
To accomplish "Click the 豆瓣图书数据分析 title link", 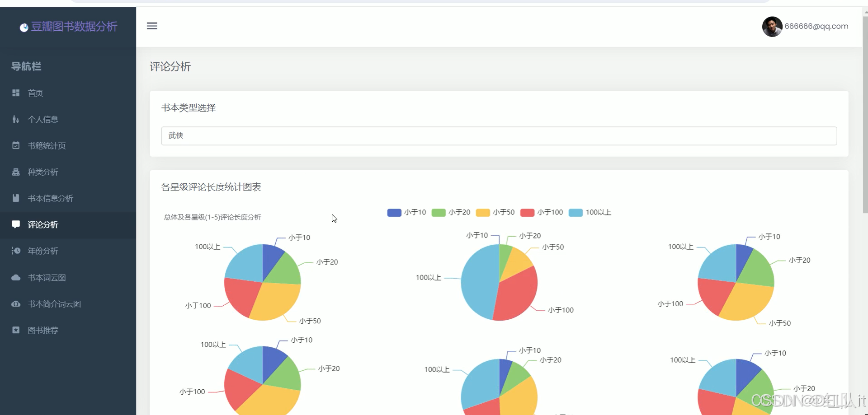I will click(x=74, y=27).
